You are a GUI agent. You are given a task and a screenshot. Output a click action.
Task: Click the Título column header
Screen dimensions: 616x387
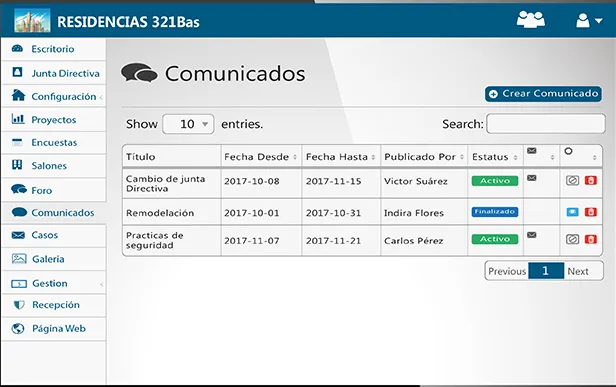(172, 157)
